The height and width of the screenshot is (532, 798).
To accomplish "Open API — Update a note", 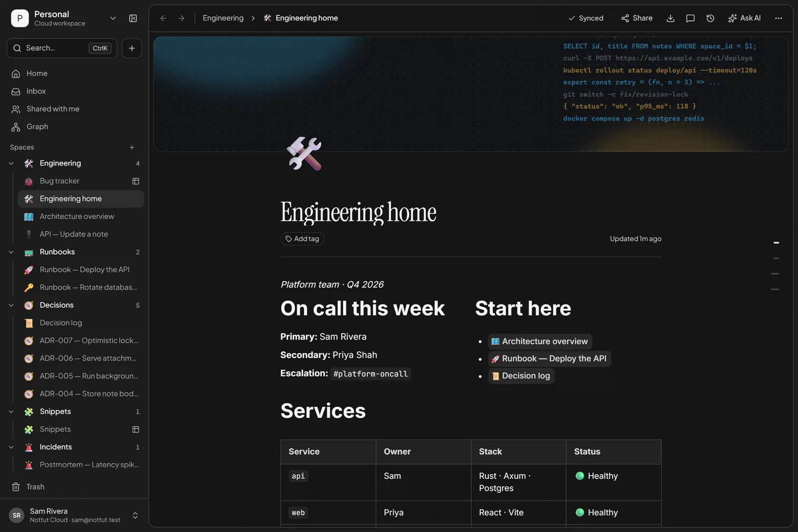I will click(81, 234).
